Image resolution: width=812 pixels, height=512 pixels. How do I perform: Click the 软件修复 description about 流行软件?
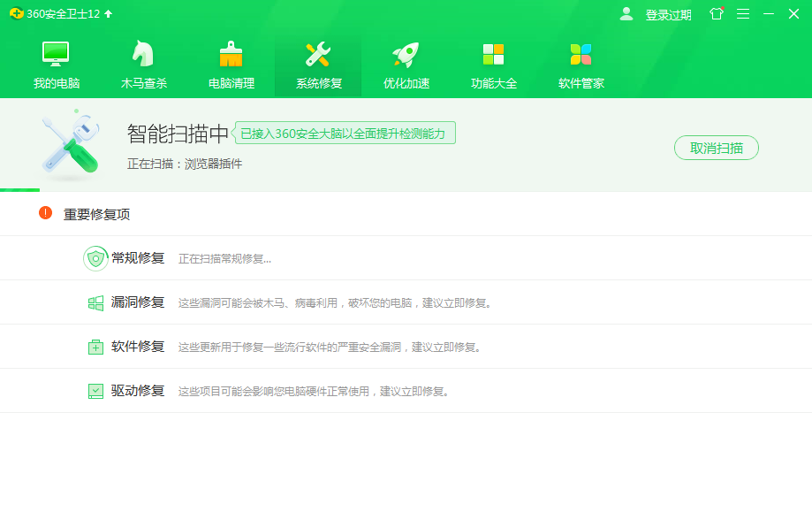(x=330, y=348)
